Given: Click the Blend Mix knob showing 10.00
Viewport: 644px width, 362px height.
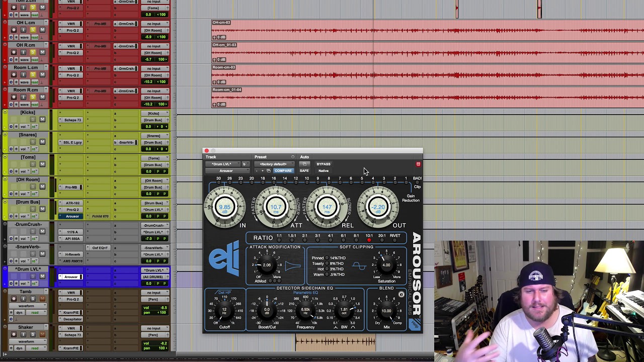Looking at the screenshot, I should pos(386,311).
